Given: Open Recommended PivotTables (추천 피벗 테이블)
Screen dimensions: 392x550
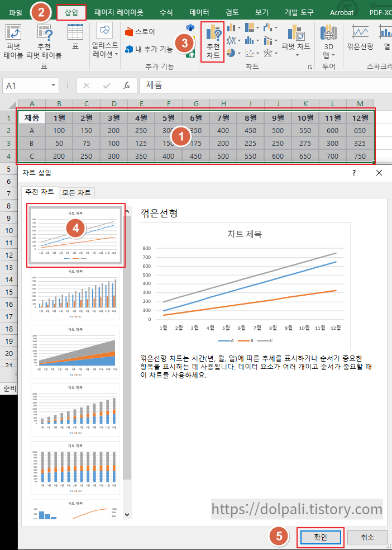Looking at the screenshot, I should pyautogui.click(x=44, y=41).
